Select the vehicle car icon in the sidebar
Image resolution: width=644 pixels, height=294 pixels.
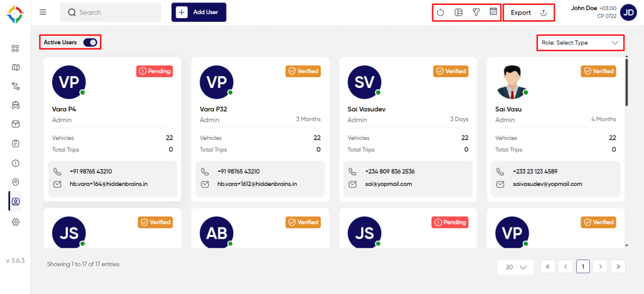pyautogui.click(x=16, y=106)
